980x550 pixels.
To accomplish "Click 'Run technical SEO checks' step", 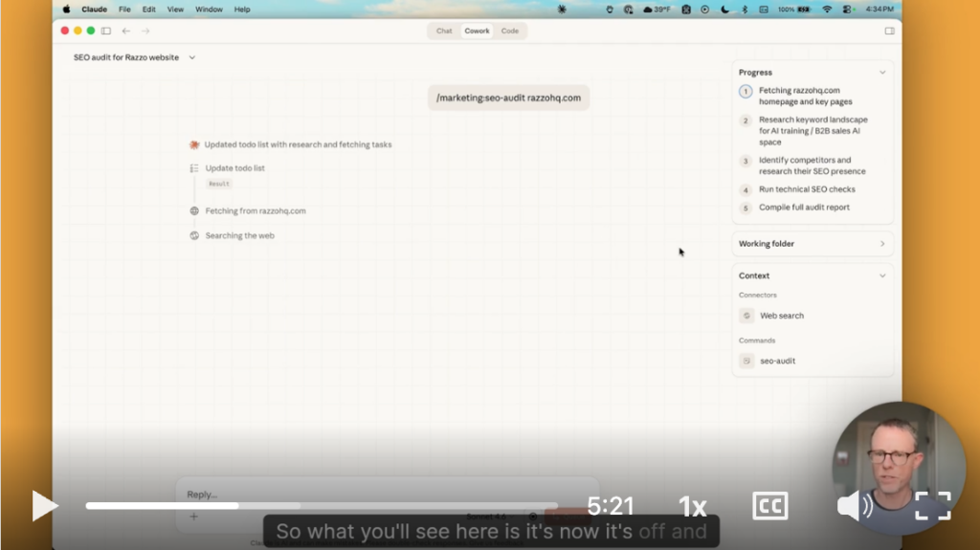I will [807, 189].
